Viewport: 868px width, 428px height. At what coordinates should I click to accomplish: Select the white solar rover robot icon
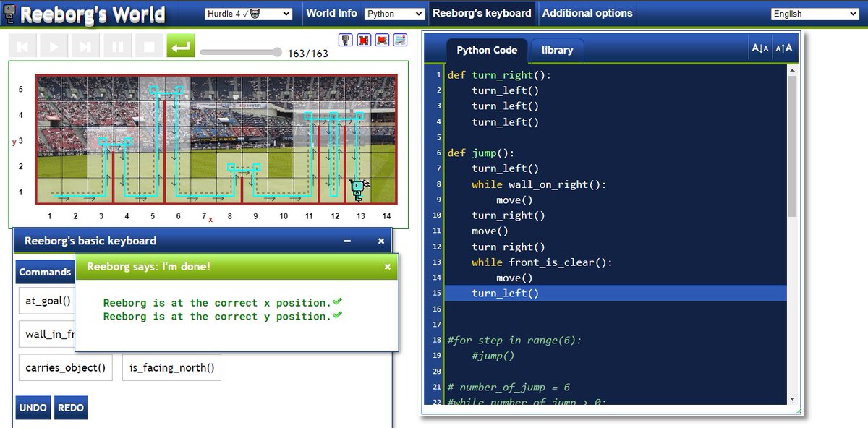pyautogui.click(x=400, y=40)
